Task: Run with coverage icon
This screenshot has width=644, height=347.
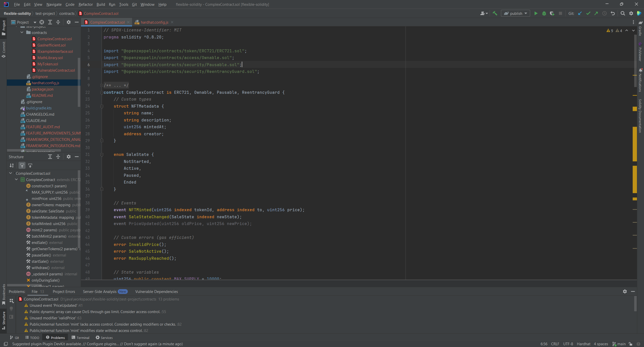Action: pyautogui.click(x=552, y=13)
